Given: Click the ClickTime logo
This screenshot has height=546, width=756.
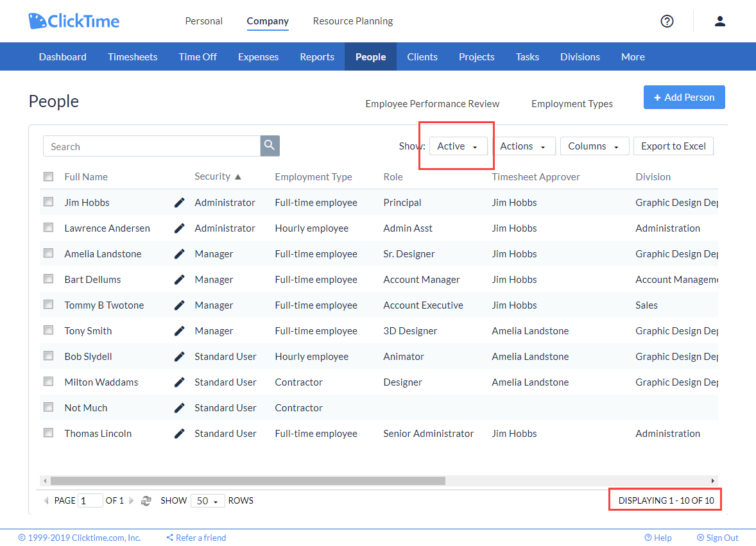Looking at the screenshot, I should click(73, 21).
